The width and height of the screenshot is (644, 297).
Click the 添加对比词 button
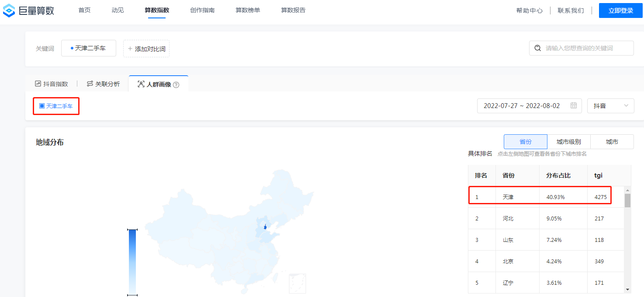pos(146,49)
